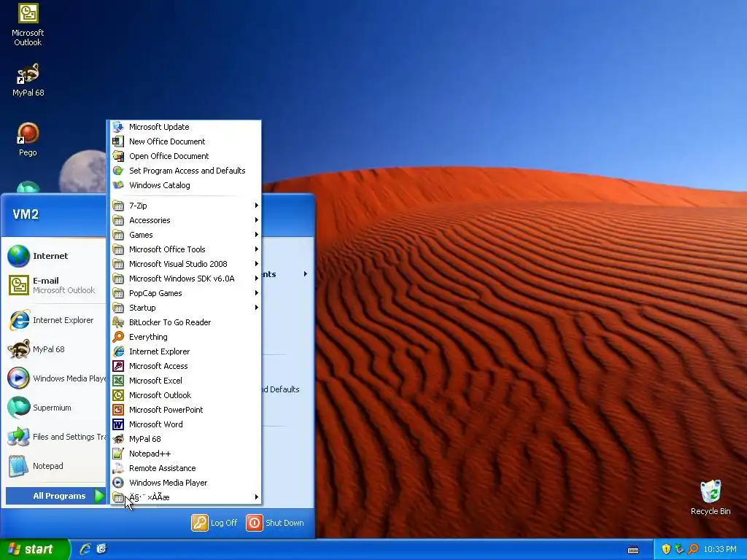Launch Microsoft Update from the programs list
Screen dimensions: 747x560
point(185,127)
